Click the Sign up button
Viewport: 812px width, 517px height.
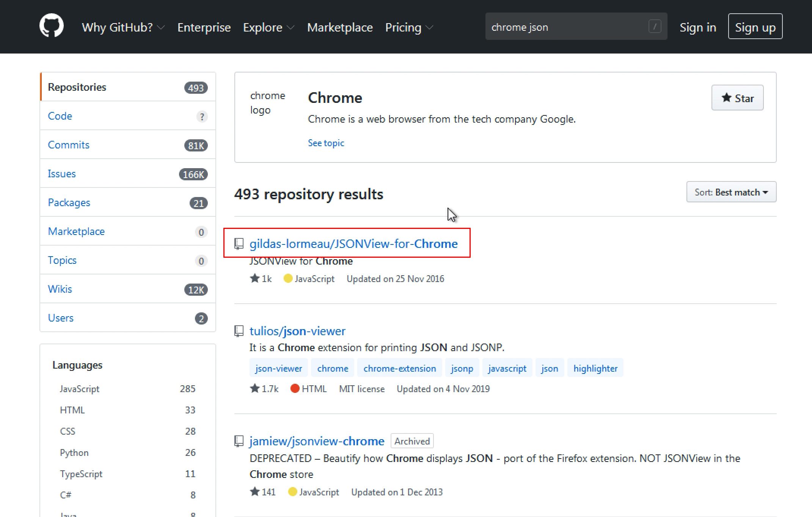pyautogui.click(x=755, y=27)
